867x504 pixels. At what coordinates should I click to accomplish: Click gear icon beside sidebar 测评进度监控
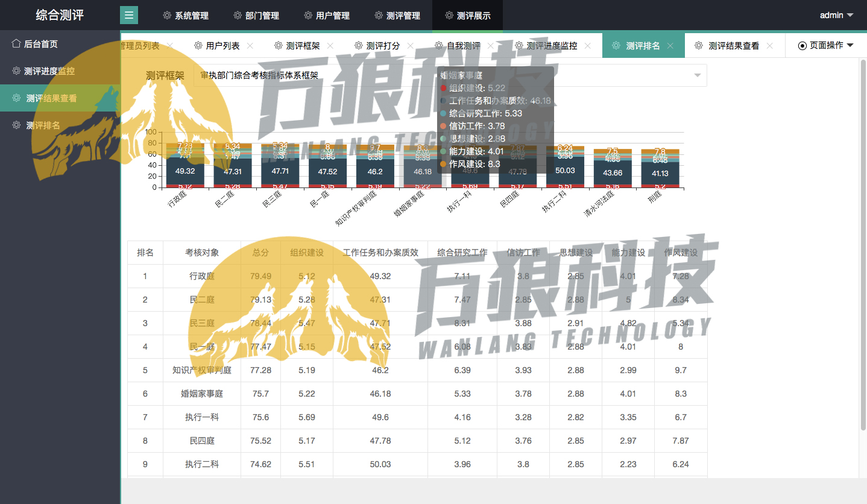pyautogui.click(x=16, y=71)
